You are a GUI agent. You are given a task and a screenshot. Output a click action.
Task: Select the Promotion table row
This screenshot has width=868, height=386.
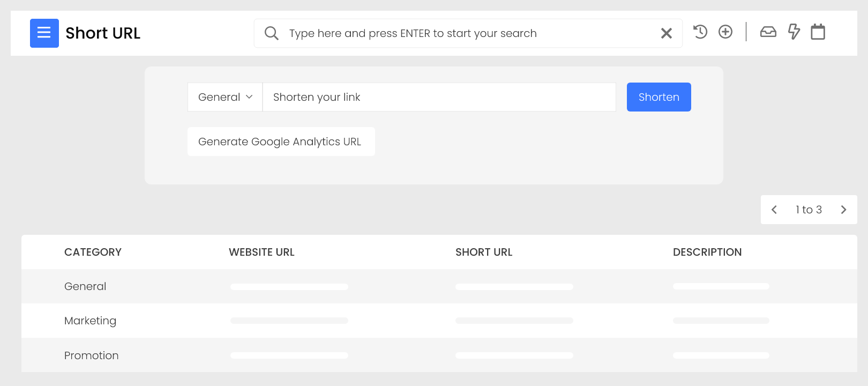(x=92, y=355)
